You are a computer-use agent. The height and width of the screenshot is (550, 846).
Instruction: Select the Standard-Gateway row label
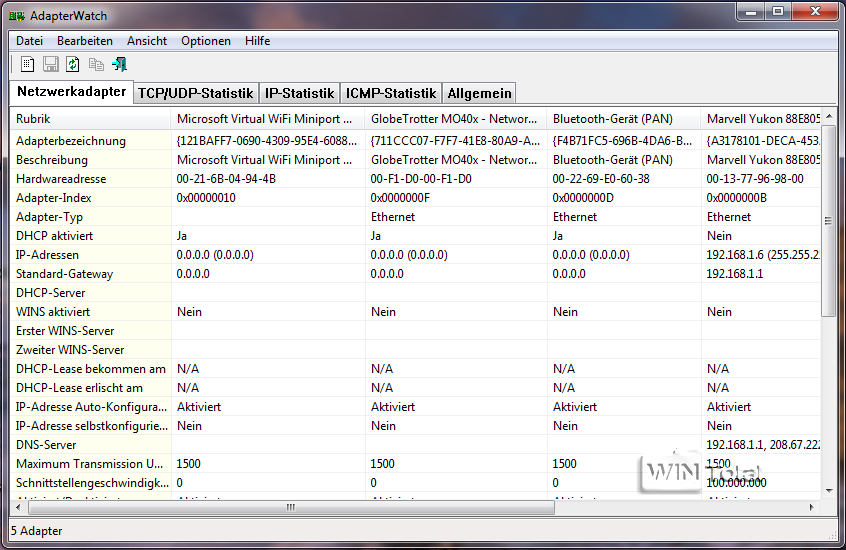(64, 274)
